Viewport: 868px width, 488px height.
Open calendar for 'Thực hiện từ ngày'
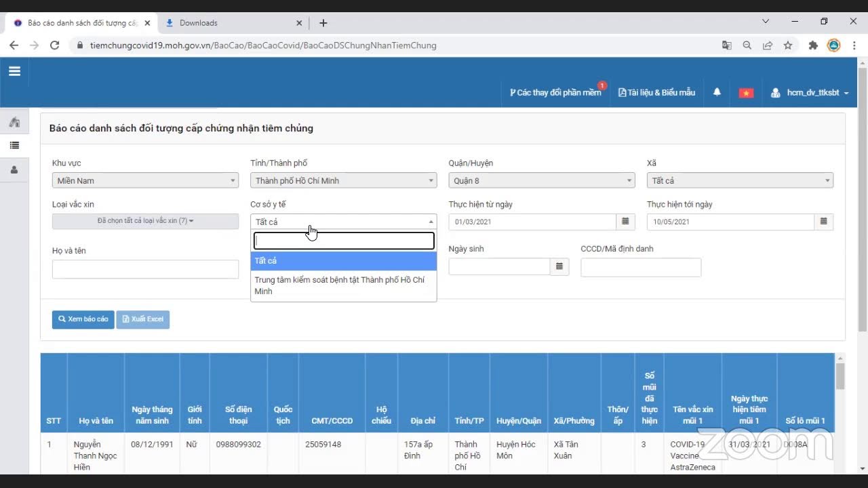[625, 222]
